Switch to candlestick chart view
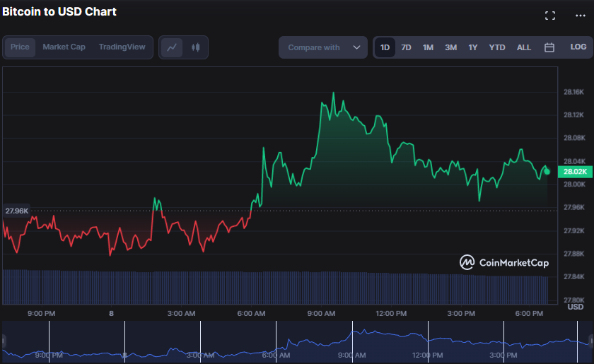 195,47
